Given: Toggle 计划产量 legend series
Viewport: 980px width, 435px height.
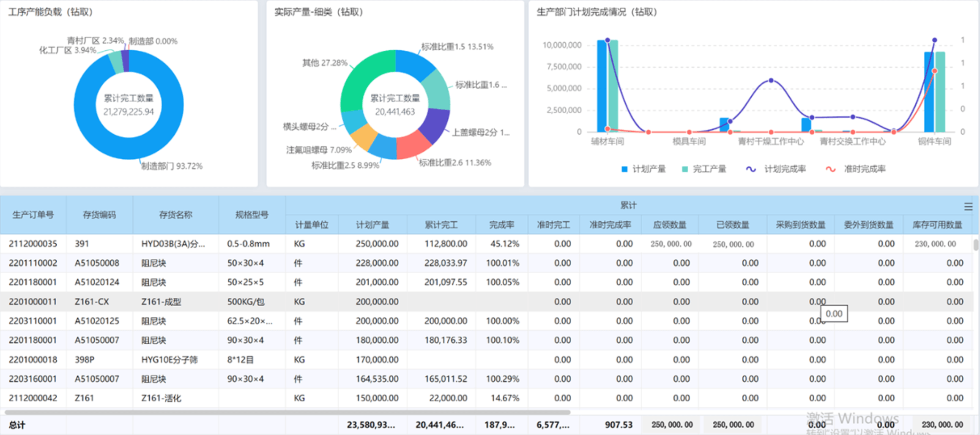Looking at the screenshot, I should tap(643, 169).
